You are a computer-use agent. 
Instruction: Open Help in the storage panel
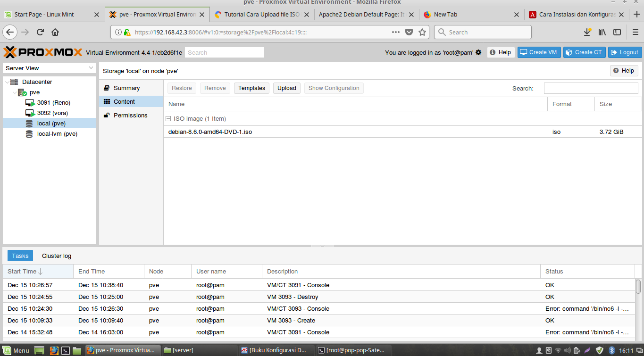click(624, 71)
